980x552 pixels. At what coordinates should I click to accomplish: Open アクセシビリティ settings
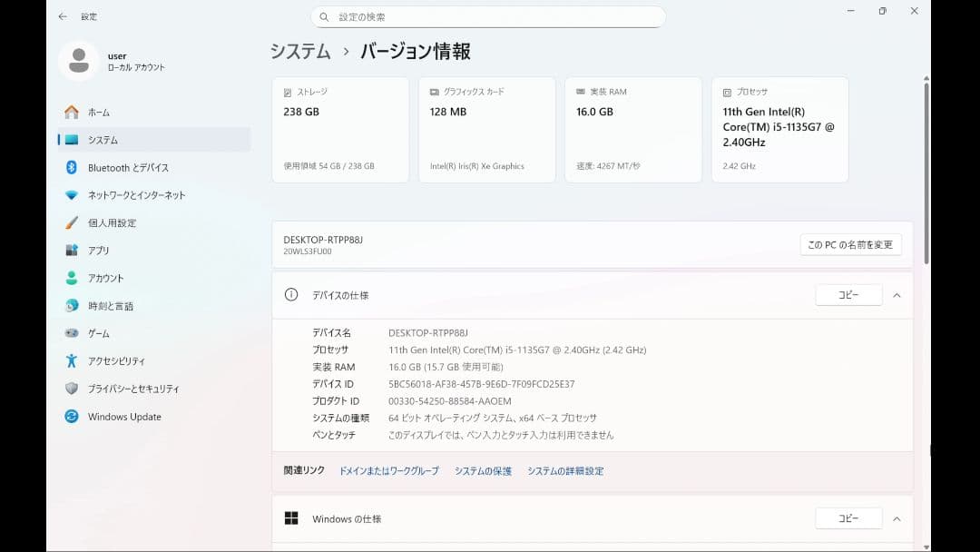154,360
